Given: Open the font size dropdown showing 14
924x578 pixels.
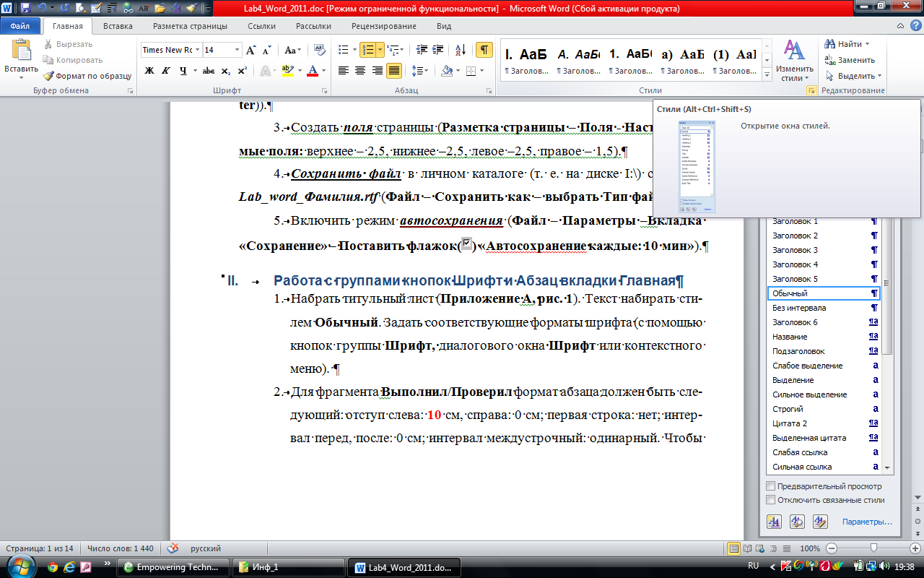Looking at the screenshot, I should coord(237,50).
